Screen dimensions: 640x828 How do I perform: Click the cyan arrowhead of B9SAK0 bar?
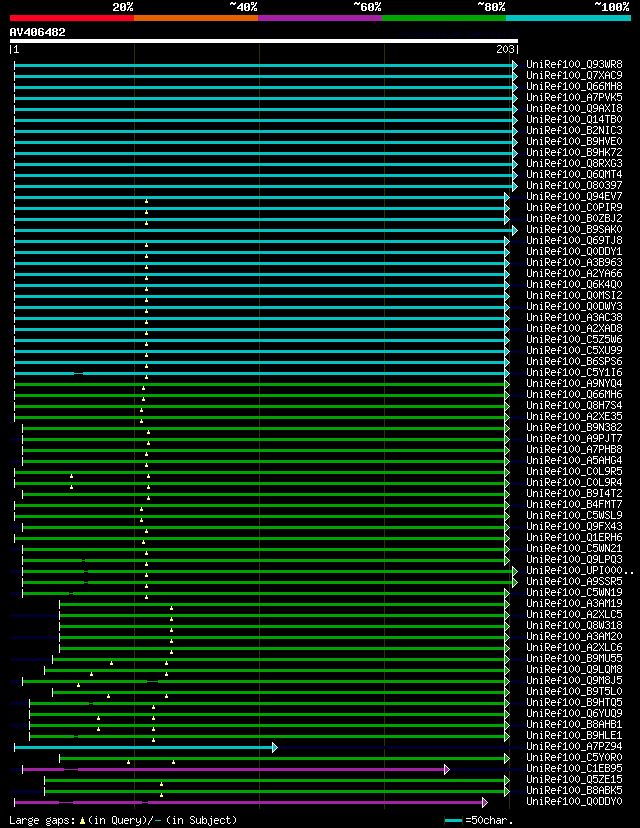[515, 230]
